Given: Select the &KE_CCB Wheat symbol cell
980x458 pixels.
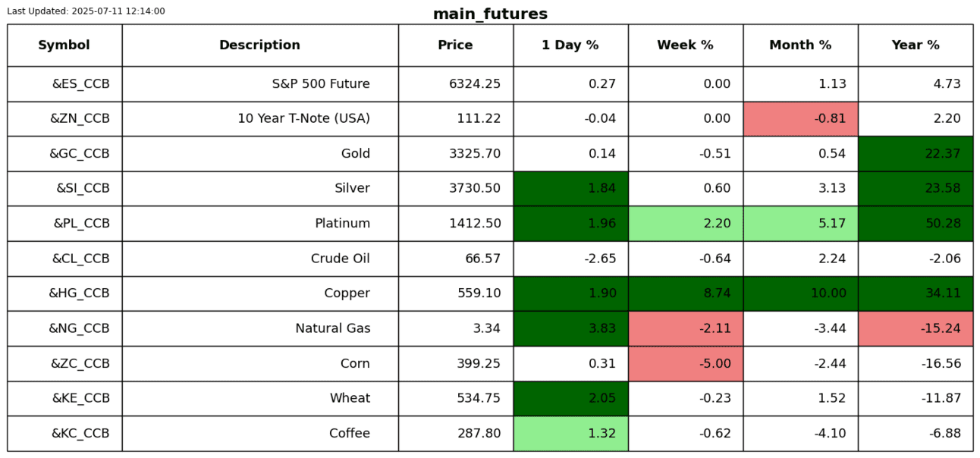Looking at the screenshot, I should [x=80, y=399].
